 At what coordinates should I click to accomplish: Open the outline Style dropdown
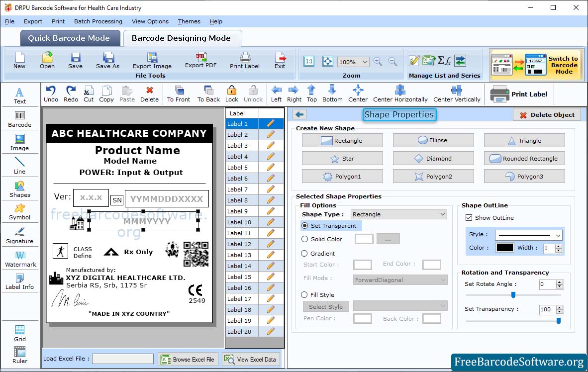(x=528, y=235)
